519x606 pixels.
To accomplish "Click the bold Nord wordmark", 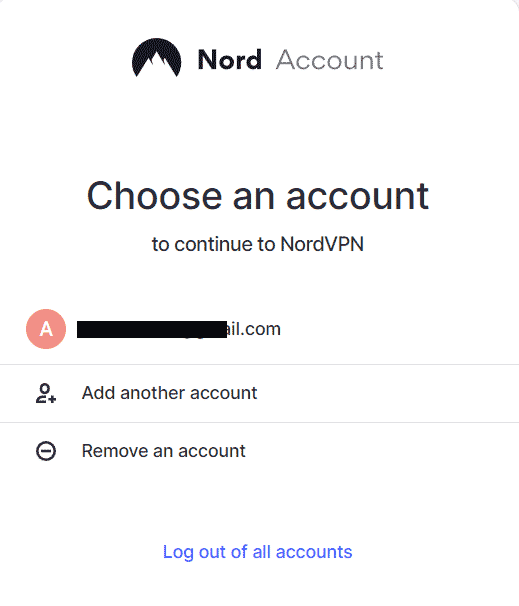I will [230, 60].
